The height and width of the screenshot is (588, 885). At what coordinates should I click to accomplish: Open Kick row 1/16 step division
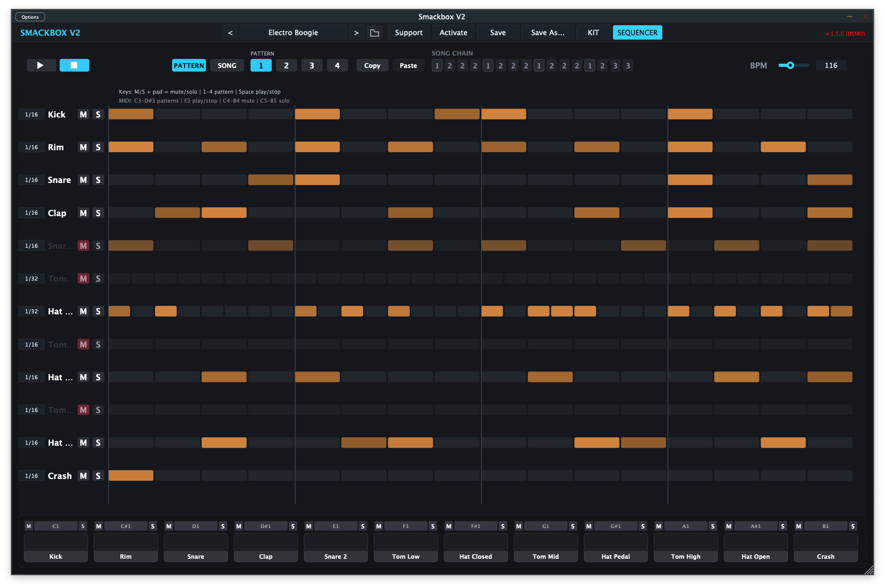[x=31, y=115]
